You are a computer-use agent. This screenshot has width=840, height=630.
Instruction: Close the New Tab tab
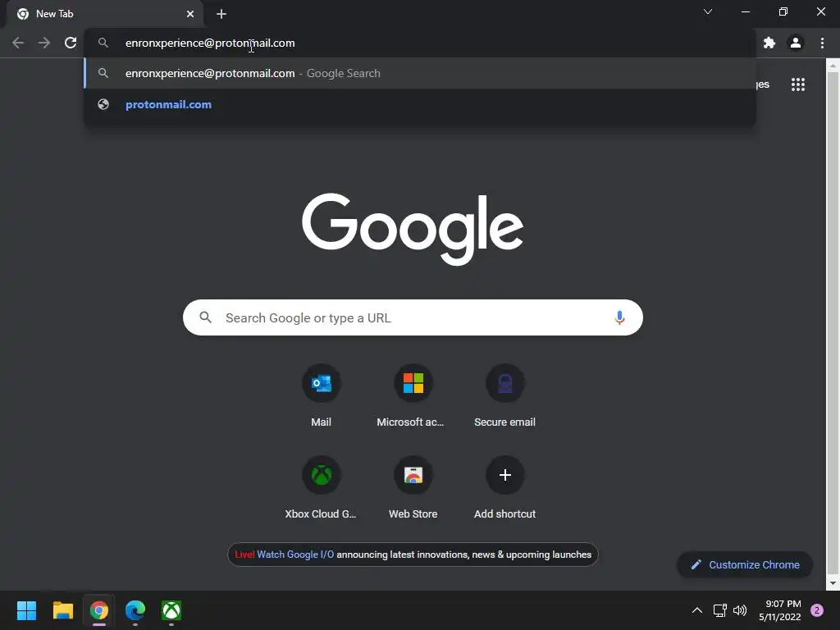click(x=190, y=14)
